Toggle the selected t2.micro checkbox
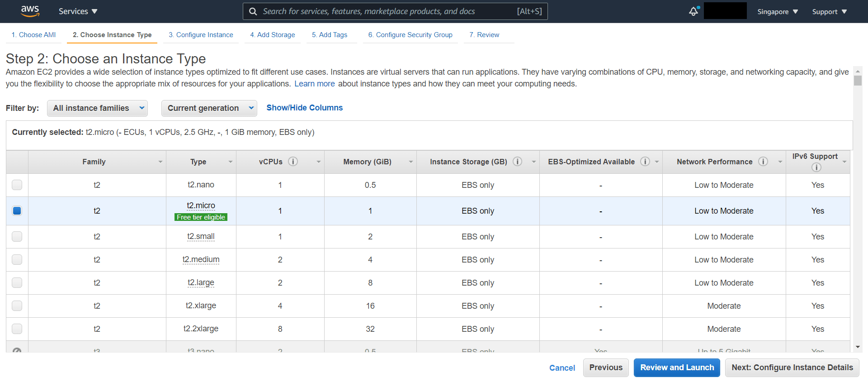Screen dimensions: 868x387 pyautogui.click(x=17, y=210)
